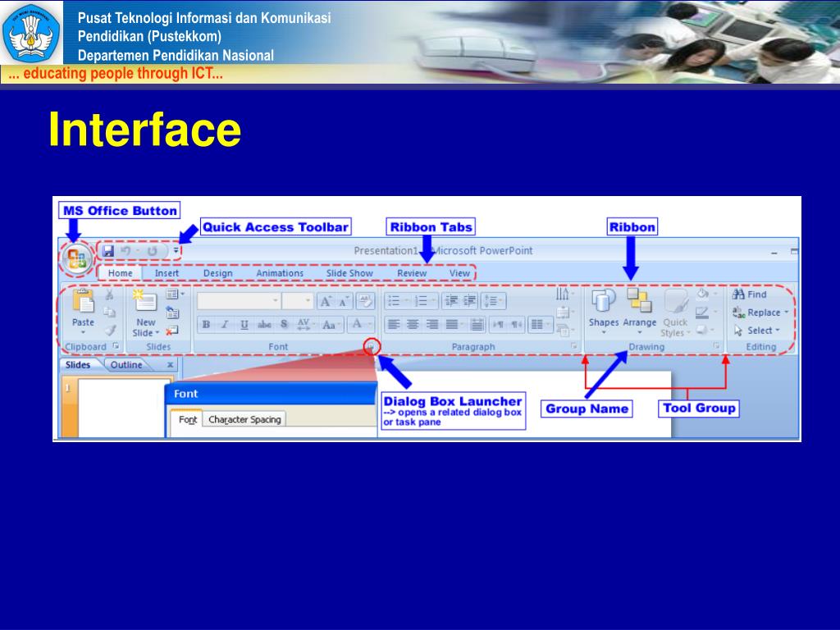Viewport: 840px width, 630px height.
Task: Click the Reset slide icon
Action: (x=172, y=313)
